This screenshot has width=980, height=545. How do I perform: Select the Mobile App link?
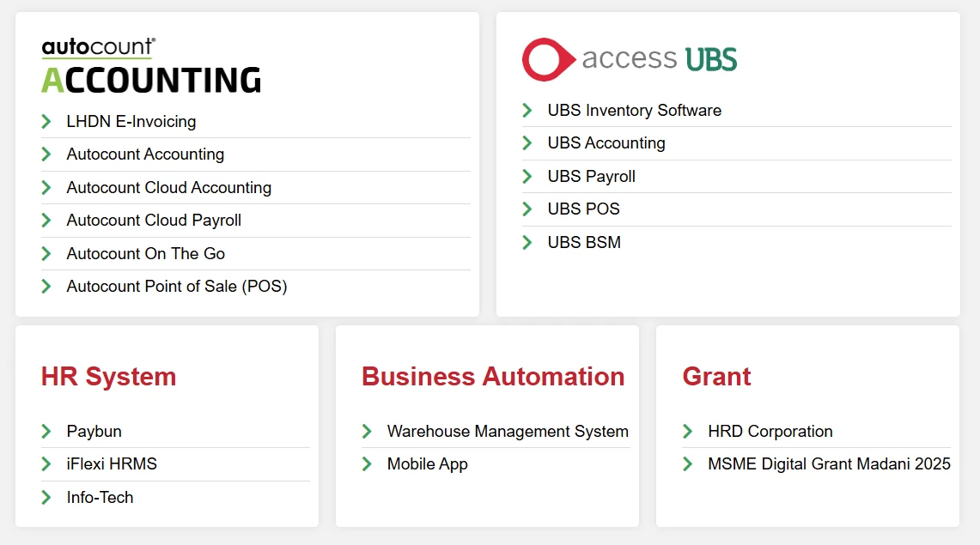pyautogui.click(x=428, y=463)
